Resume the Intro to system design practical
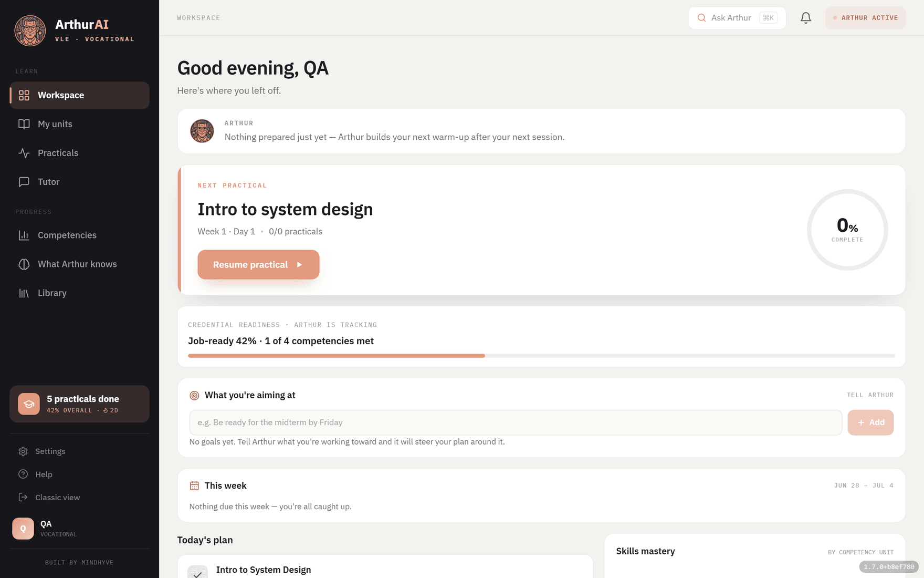 coord(258,265)
